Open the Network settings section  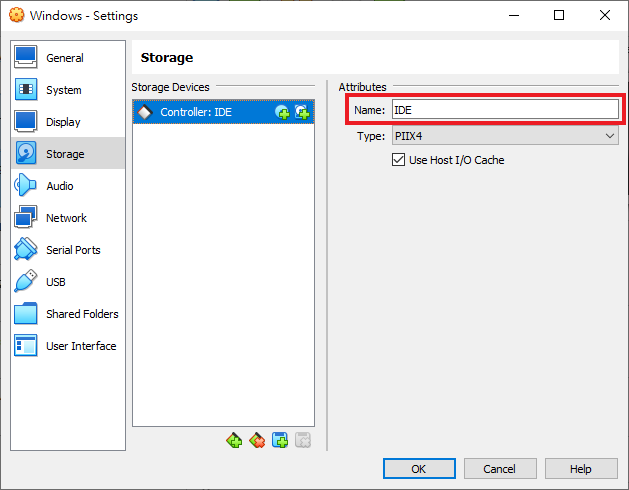tap(66, 218)
